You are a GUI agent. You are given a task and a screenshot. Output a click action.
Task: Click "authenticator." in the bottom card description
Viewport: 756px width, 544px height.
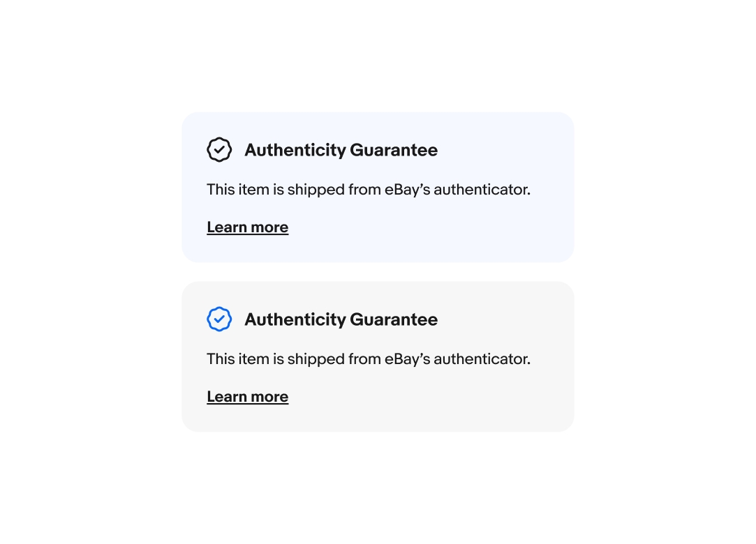pos(482,359)
